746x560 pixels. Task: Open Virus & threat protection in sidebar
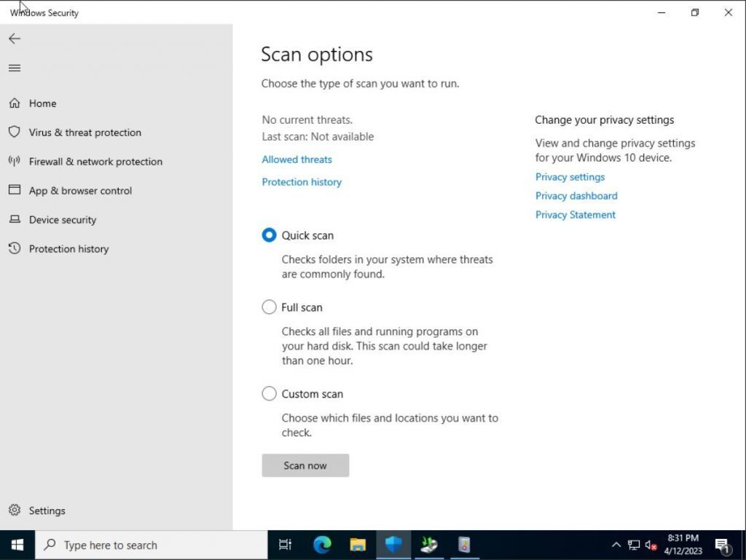(85, 132)
